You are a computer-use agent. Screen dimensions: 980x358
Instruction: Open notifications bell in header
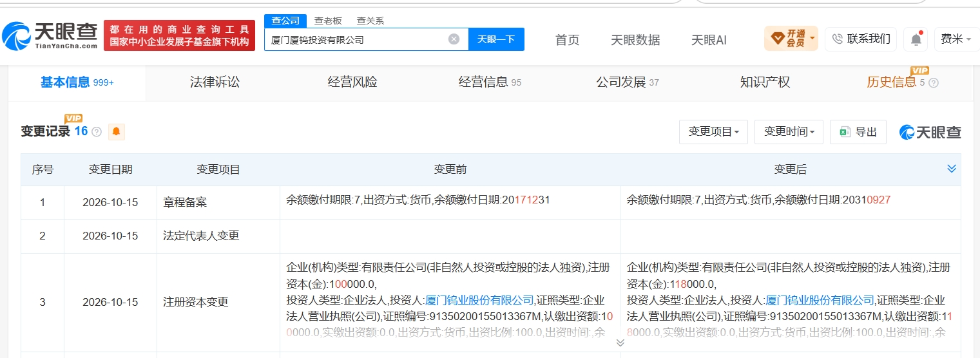click(916, 39)
